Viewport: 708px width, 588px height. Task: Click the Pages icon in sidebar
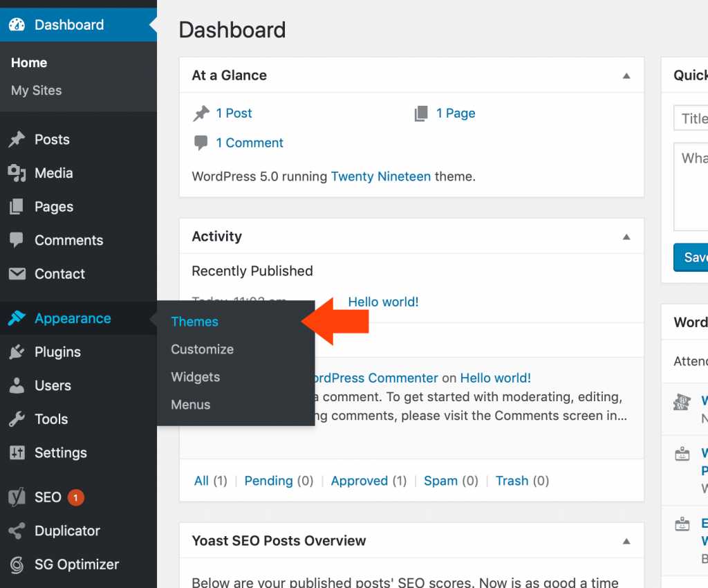pos(17,206)
